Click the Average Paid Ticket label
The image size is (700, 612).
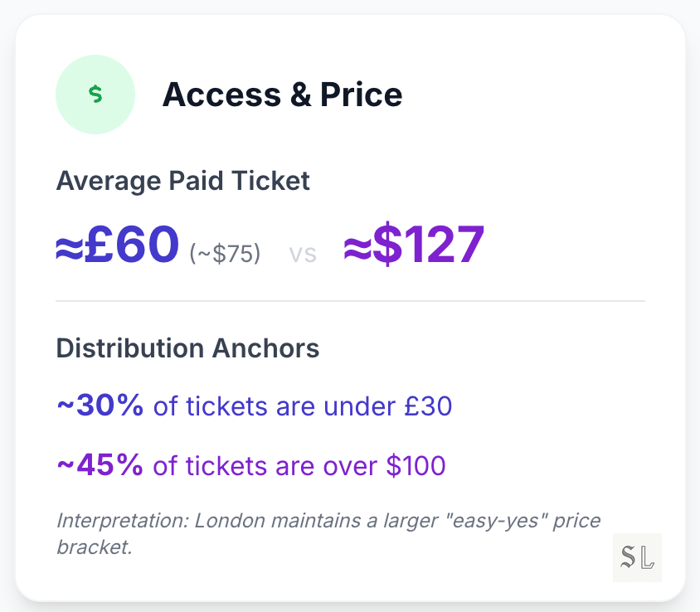182,181
